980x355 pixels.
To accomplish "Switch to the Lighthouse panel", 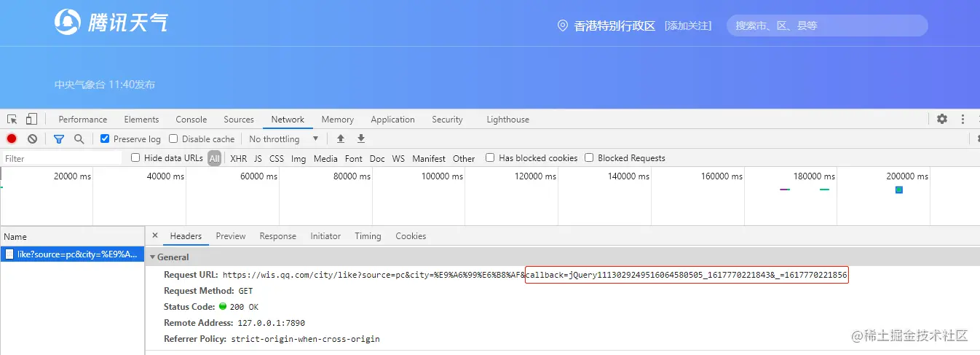I will click(508, 119).
